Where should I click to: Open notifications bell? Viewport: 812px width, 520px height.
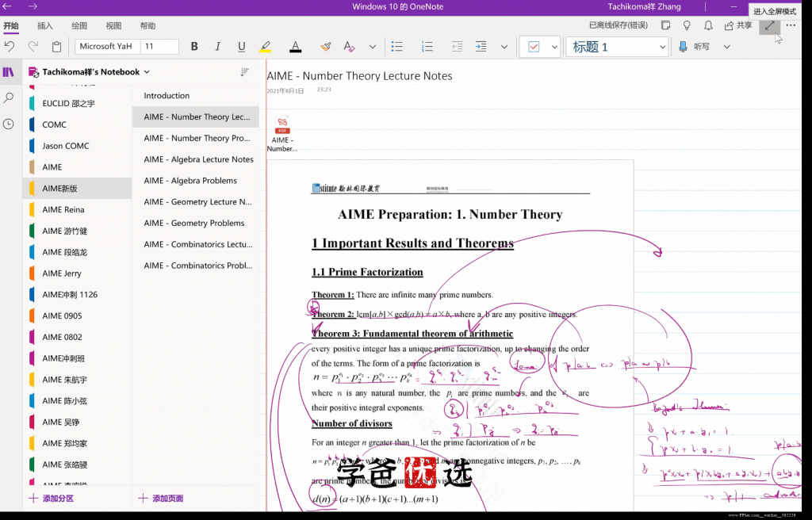(708, 25)
